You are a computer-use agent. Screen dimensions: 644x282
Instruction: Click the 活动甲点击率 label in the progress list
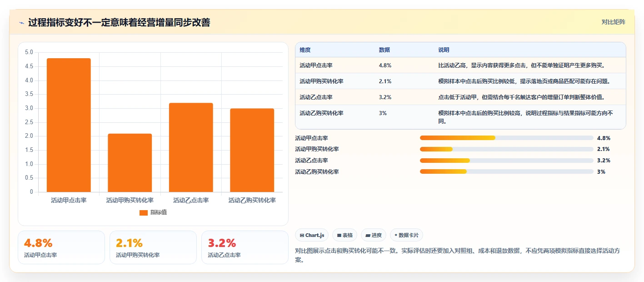pos(311,138)
